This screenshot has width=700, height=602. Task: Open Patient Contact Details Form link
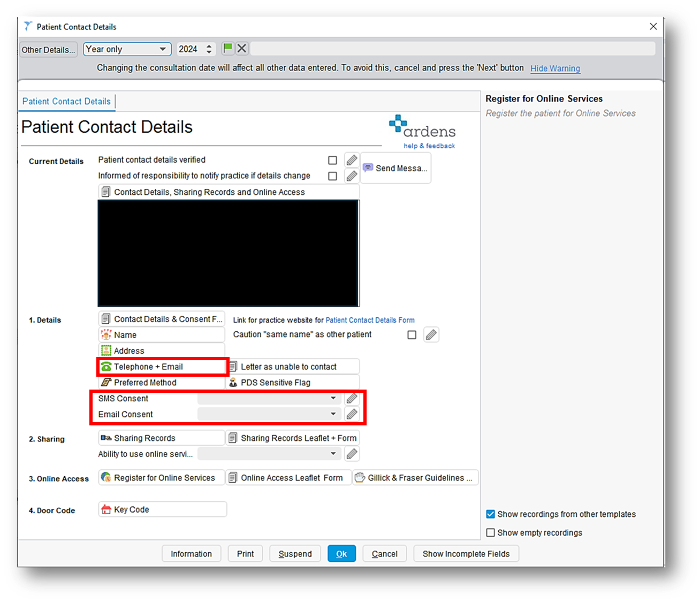coord(370,320)
